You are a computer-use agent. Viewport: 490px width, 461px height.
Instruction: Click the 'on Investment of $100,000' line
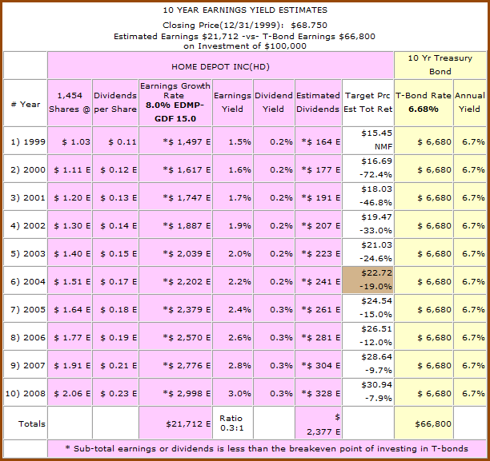pos(245,46)
